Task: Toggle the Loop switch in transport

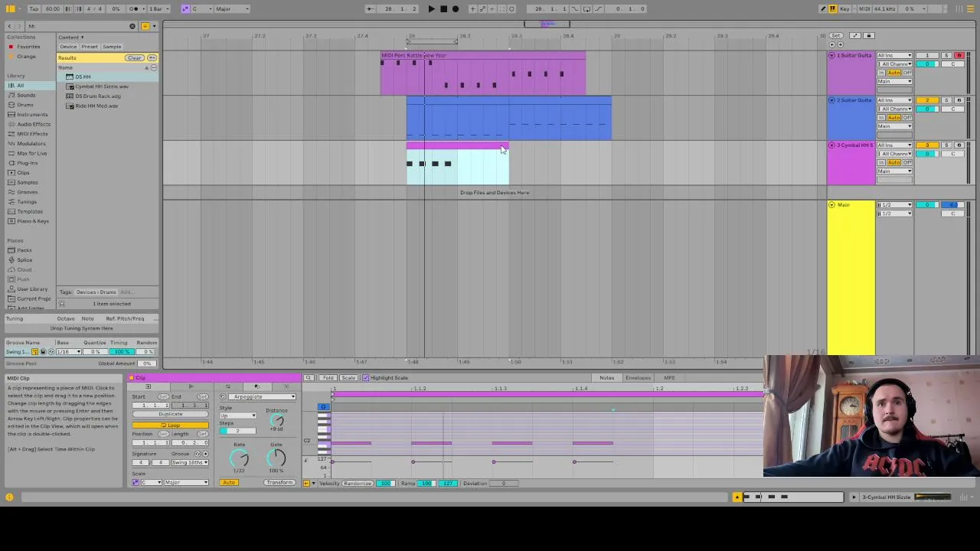Action: click(x=586, y=9)
